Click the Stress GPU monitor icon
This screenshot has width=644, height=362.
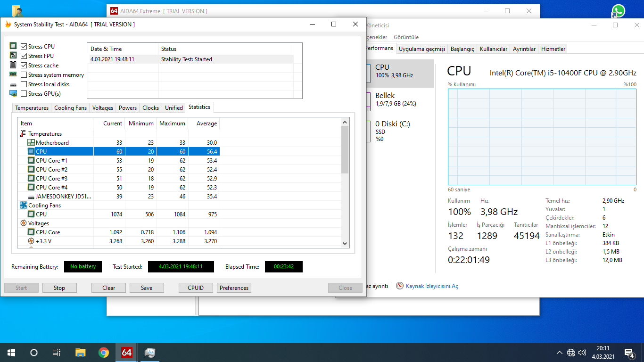point(13,93)
